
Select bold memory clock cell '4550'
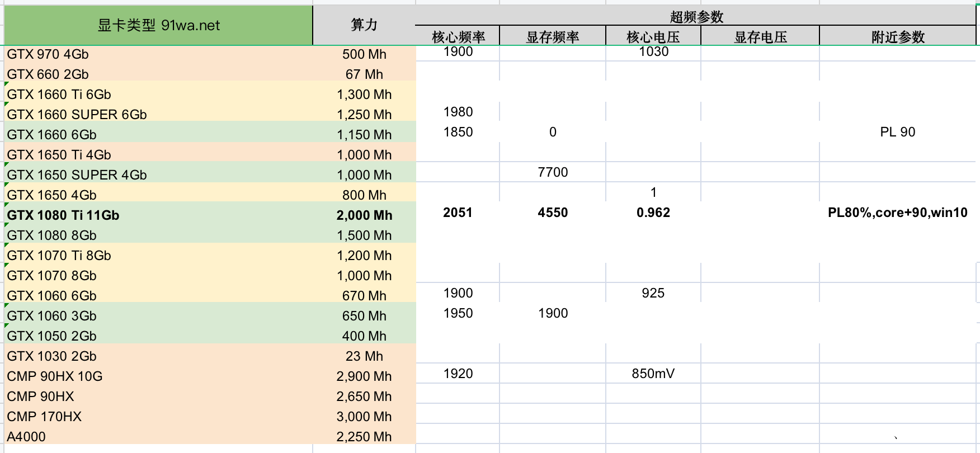tap(553, 213)
